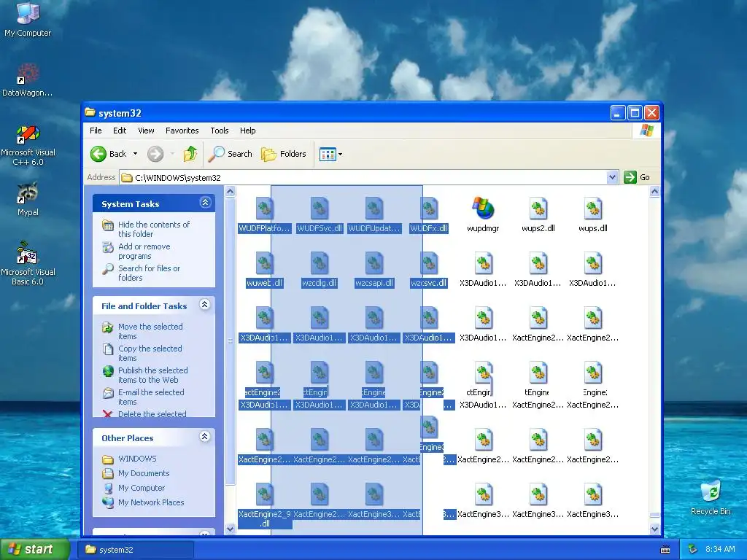Select the WUDFPlatfo... file icon
The width and height of the screenshot is (747, 560).
264,209
